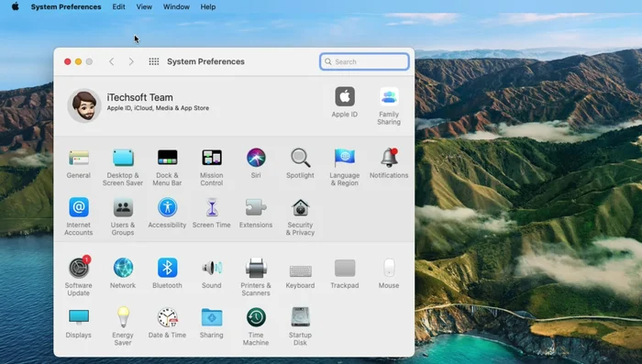Open the Edit menu
This screenshot has height=364, width=642.
118,7
